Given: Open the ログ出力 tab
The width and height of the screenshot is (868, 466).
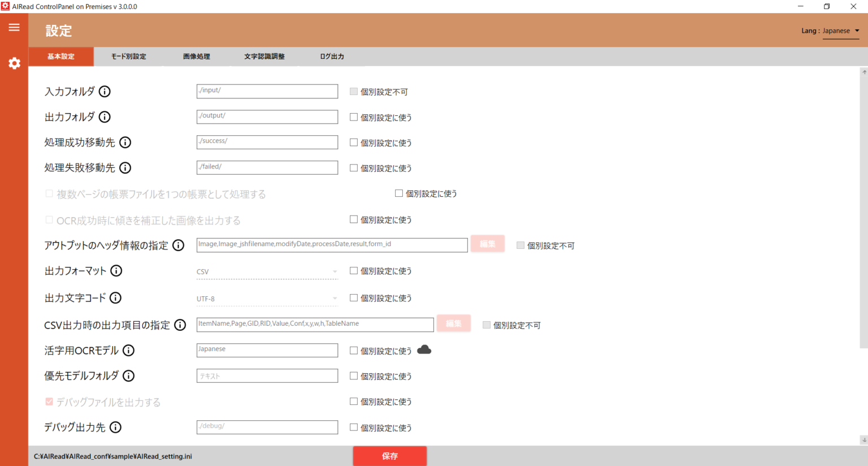Looking at the screenshot, I should [x=332, y=56].
